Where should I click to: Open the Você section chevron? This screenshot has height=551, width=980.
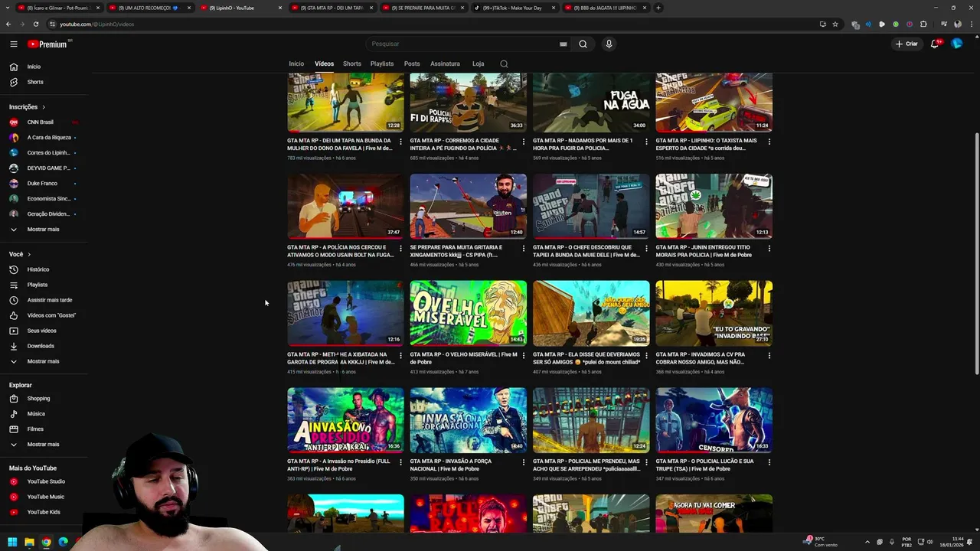29,254
